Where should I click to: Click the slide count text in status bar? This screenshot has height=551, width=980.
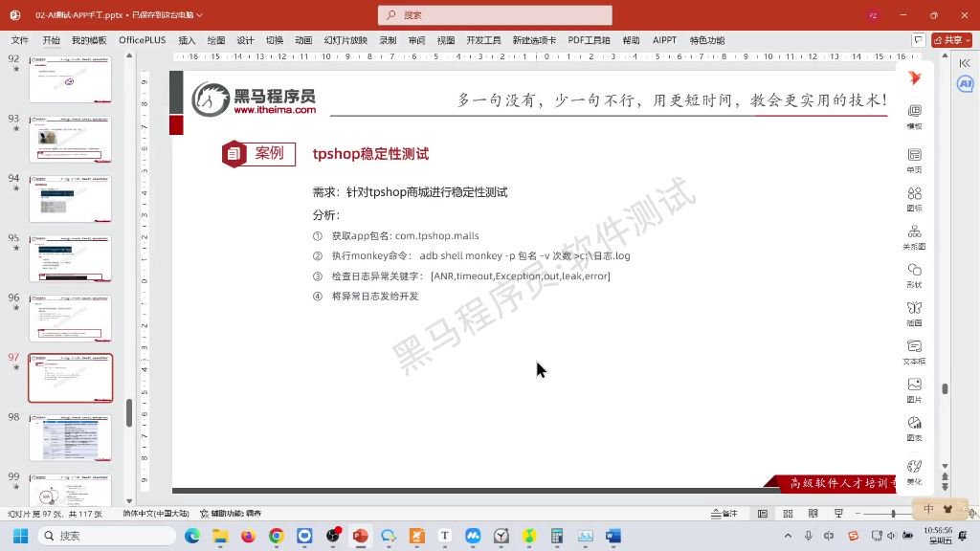[55, 514]
